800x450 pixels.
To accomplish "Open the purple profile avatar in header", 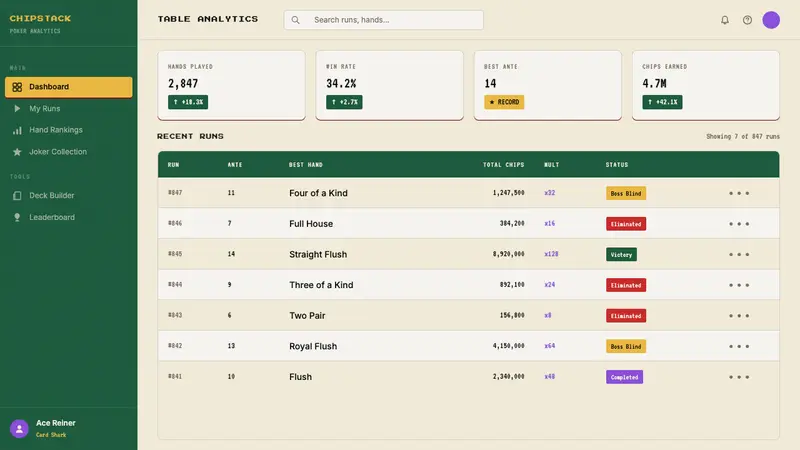I will pos(771,20).
